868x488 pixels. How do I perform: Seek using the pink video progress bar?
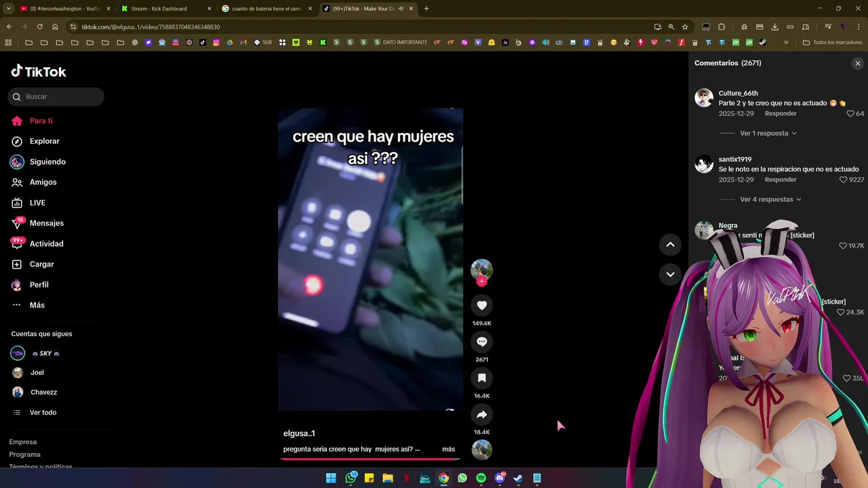coord(370,460)
